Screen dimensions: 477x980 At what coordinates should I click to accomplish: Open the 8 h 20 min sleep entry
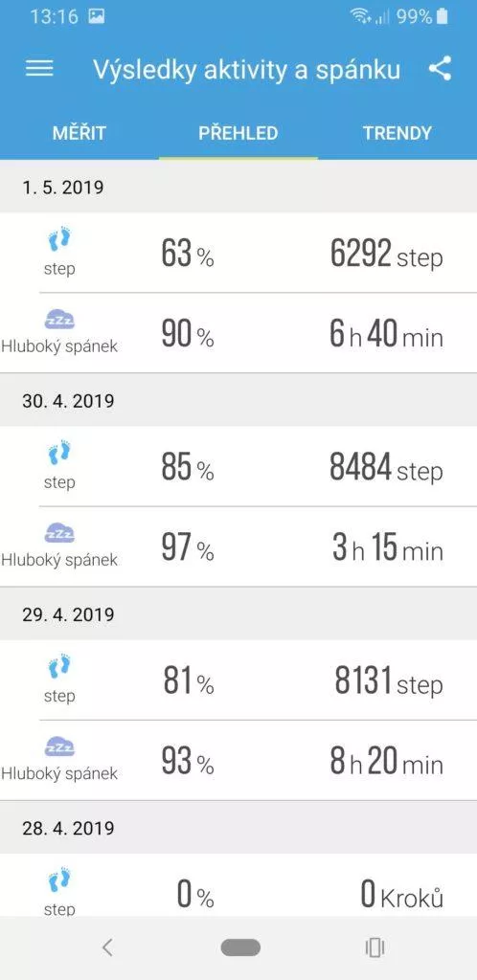point(238,761)
